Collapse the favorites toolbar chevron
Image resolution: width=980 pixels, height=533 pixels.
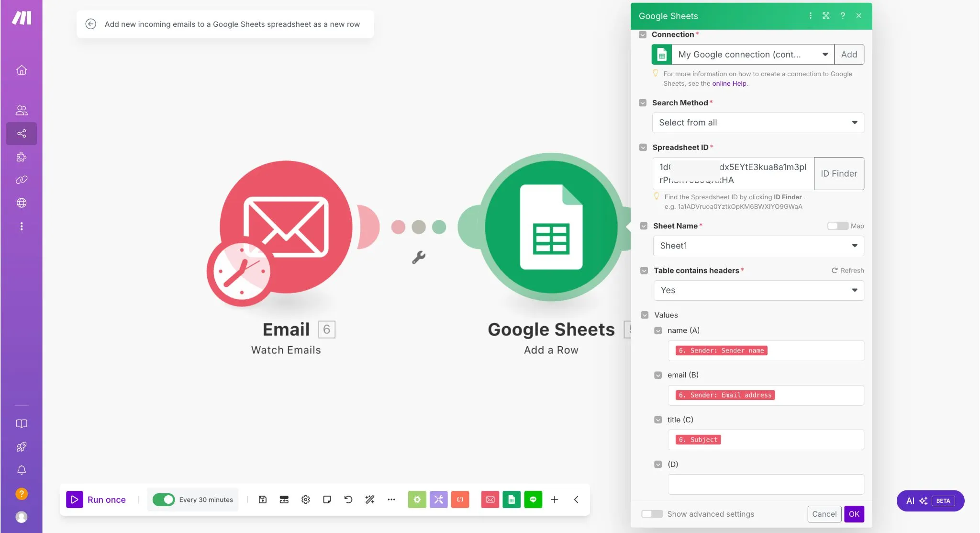[576, 499]
